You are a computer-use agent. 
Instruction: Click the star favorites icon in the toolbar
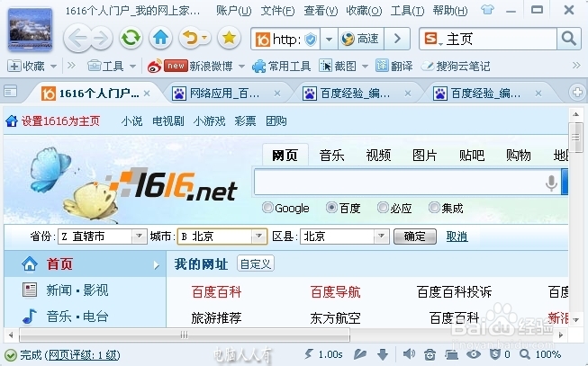pyautogui.click(x=229, y=38)
